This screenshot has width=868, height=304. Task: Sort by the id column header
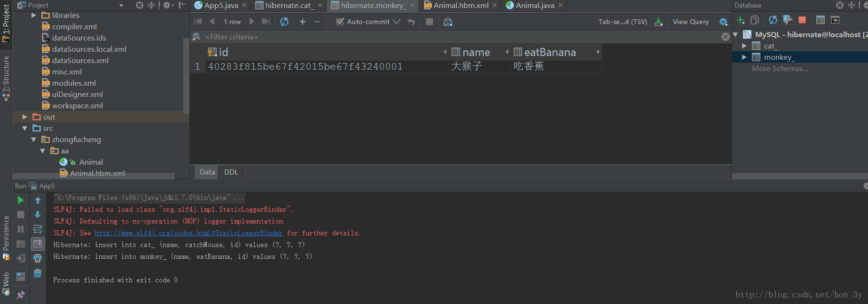point(328,52)
